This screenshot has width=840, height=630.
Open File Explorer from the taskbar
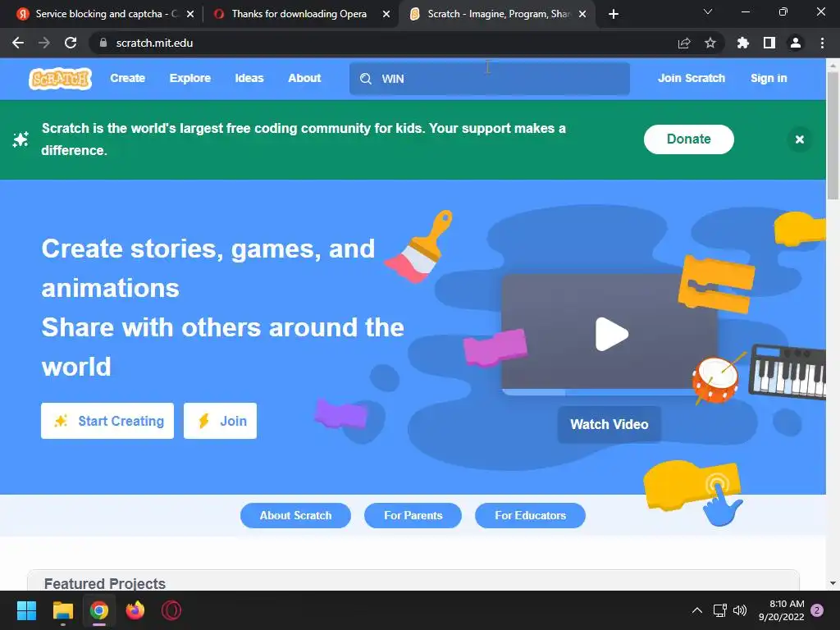[x=62, y=610]
